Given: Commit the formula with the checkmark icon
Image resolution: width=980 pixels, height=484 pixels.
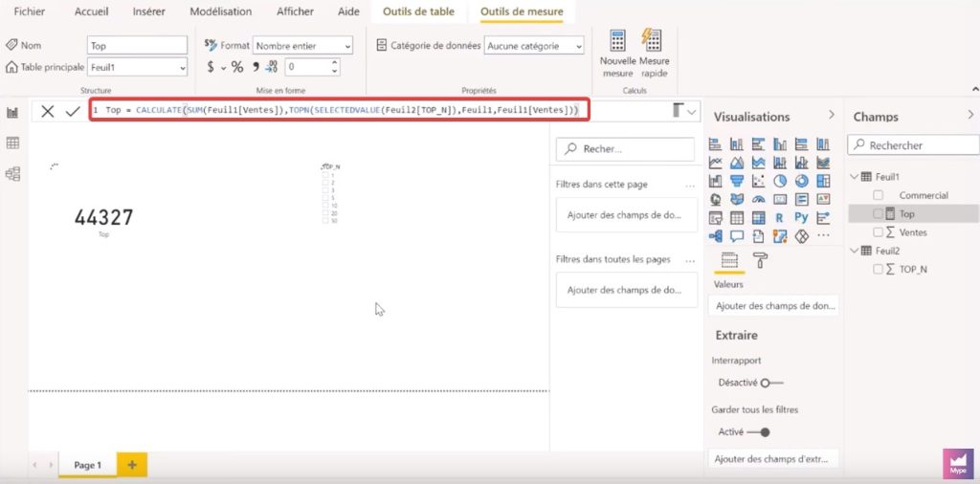Looking at the screenshot, I should [73, 111].
